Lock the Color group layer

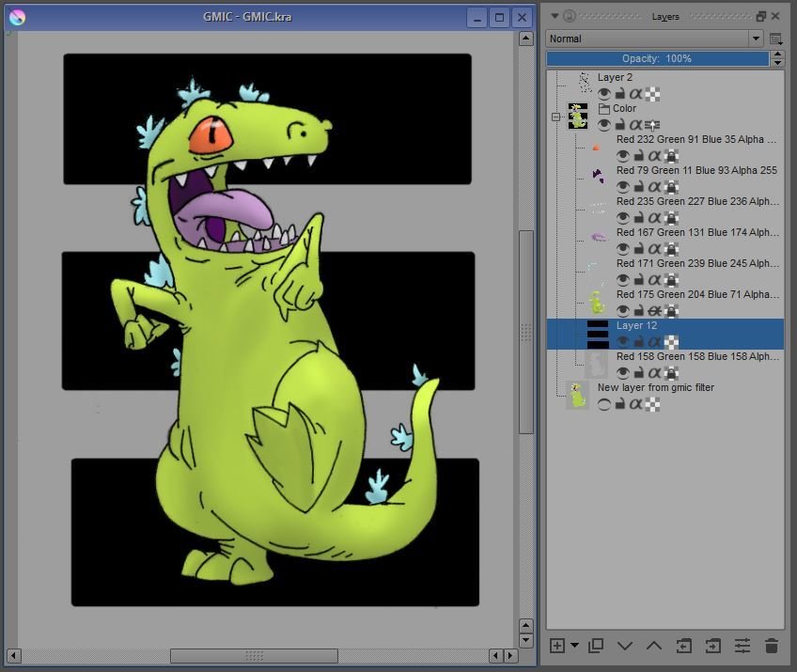[x=620, y=125]
